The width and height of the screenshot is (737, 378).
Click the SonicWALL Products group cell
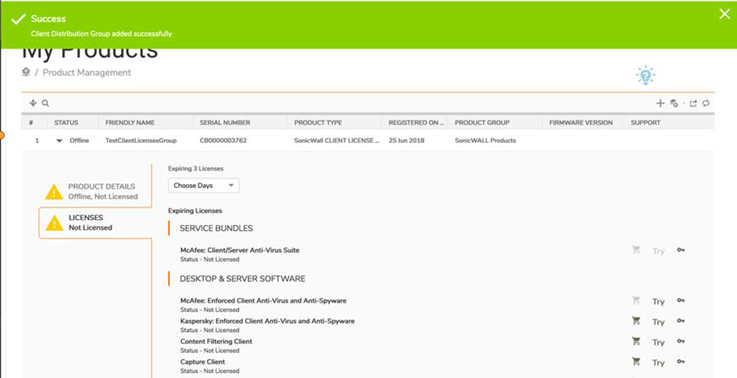pyautogui.click(x=485, y=140)
